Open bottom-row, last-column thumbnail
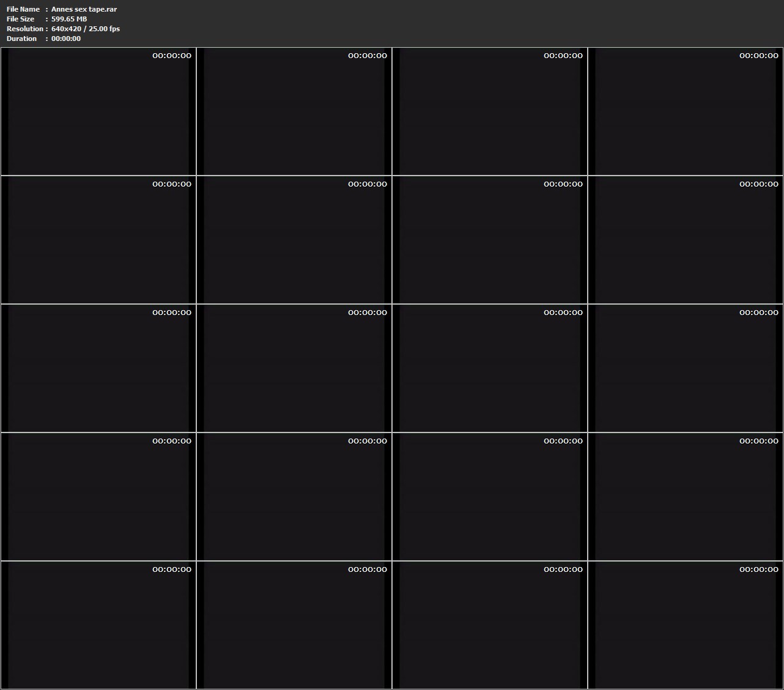The image size is (784, 690). coord(686,625)
